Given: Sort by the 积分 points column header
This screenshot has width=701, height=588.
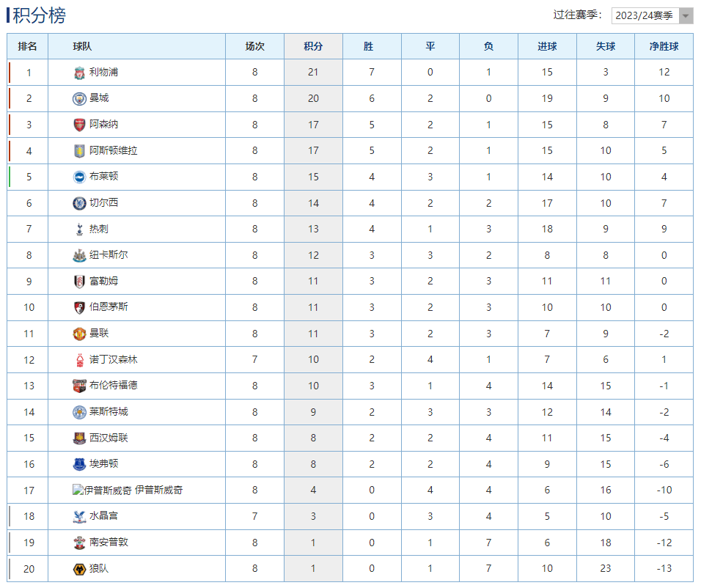Looking at the screenshot, I should pyautogui.click(x=313, y=46).
